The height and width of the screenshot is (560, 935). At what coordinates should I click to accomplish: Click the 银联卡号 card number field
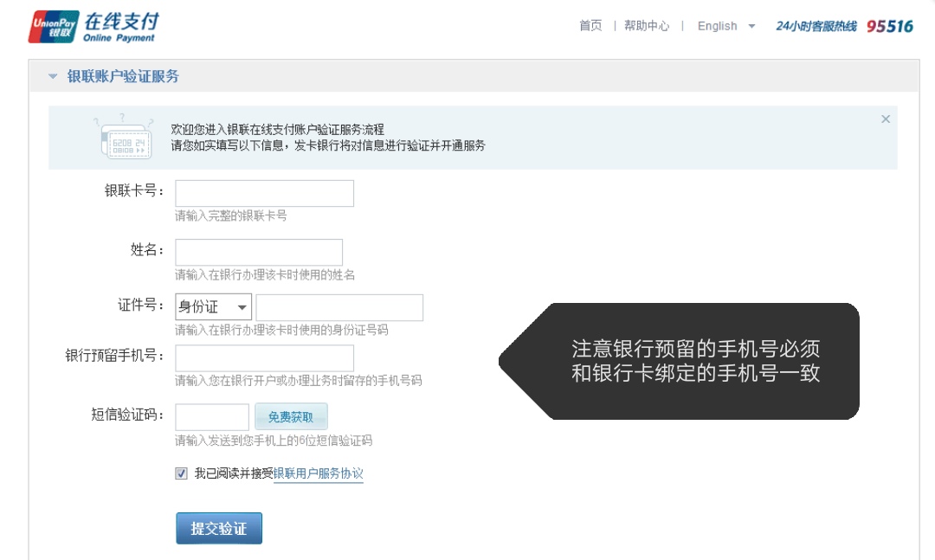[x=264, y=192]
